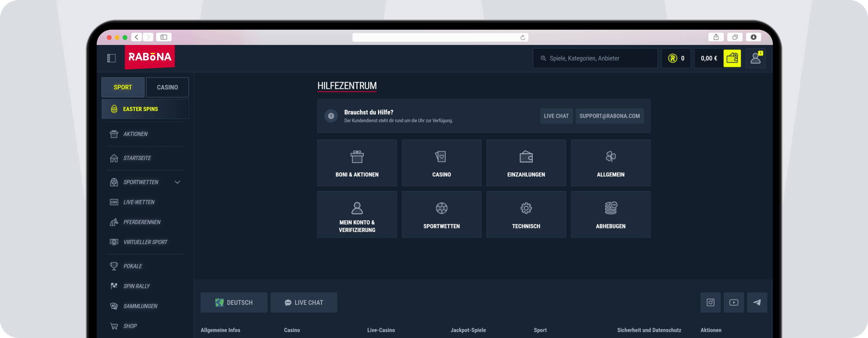Click the Pferderennen horse icon
The height and width of the screenshot is (338, 868).
pyautogui.click(x=114, y=222)
